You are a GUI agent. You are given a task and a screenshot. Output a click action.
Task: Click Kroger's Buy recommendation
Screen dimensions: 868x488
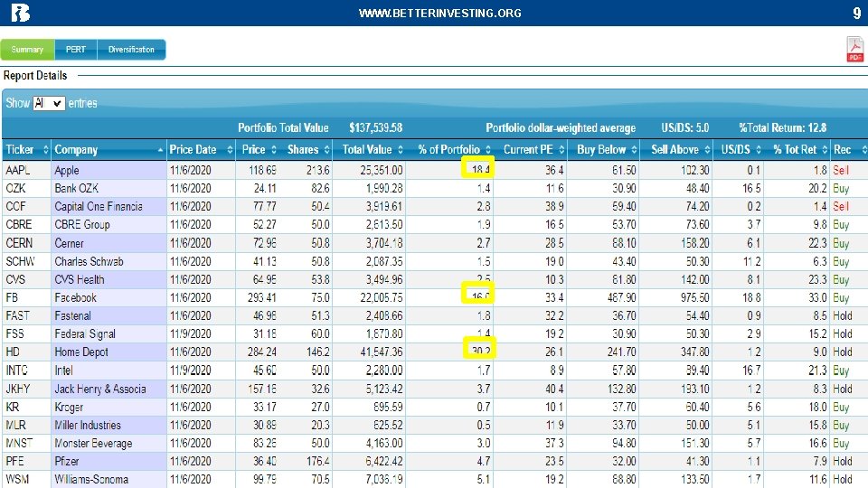(x=841, y=407)
